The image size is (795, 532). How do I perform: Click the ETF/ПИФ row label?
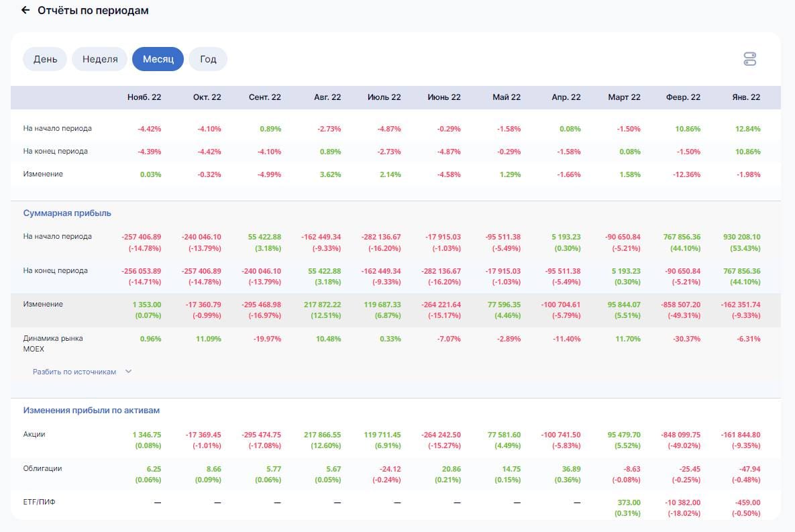click(x=39, y=502)
